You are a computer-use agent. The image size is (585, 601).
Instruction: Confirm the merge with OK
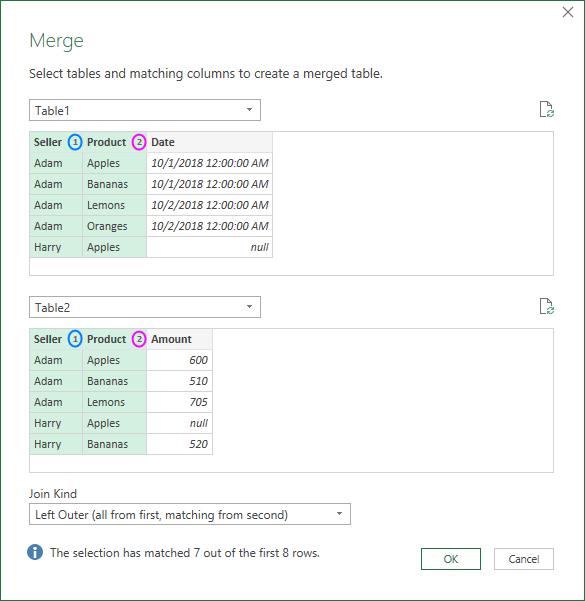coord(451,559)
